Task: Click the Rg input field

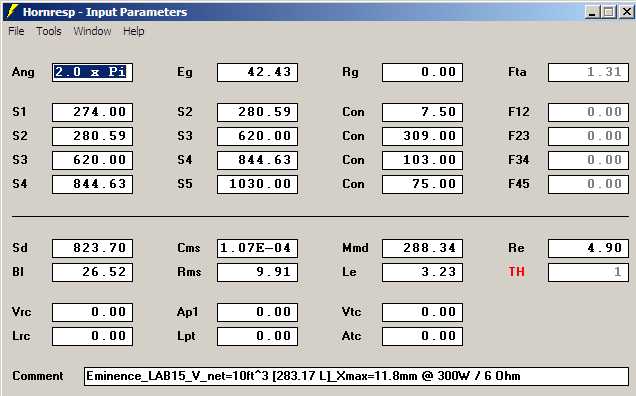Action: (x=422, y=73)
